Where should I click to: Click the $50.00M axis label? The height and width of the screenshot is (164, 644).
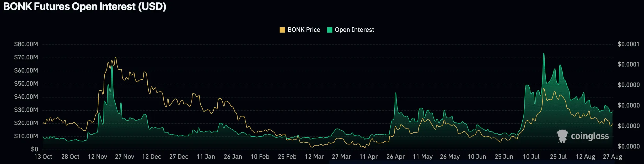coord(26,84)
